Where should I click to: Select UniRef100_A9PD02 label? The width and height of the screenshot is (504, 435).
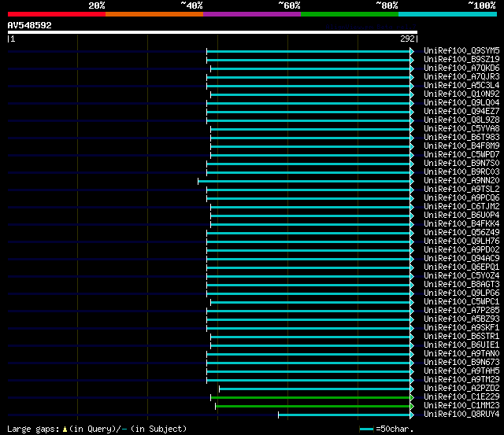[461, 250]
